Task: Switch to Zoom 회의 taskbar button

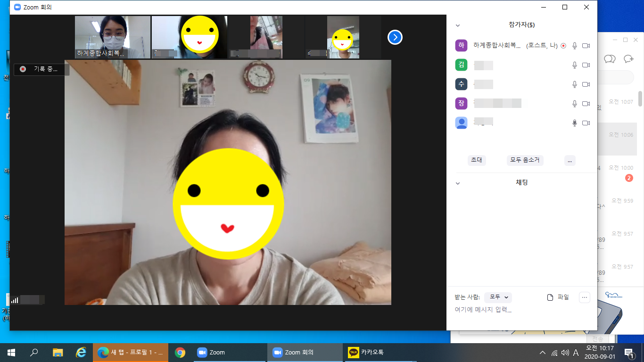Action: pyautogui.click(x=305, y=352)
